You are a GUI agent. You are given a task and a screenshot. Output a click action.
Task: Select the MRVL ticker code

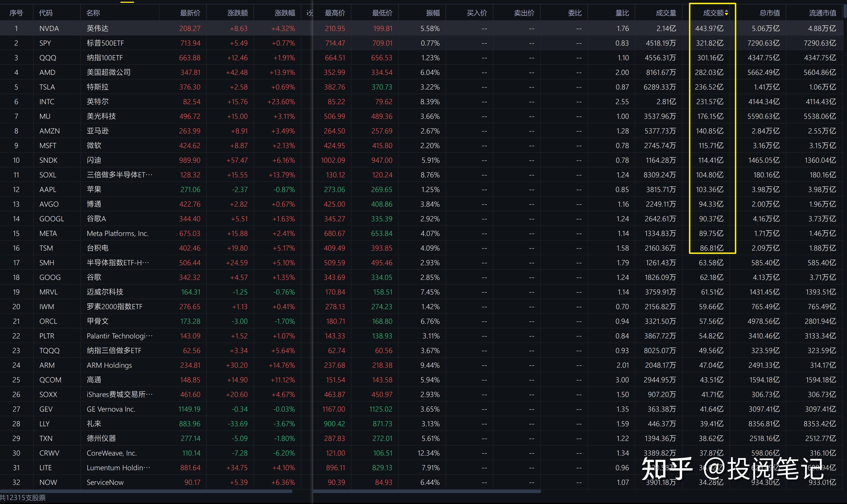[48, 292]
